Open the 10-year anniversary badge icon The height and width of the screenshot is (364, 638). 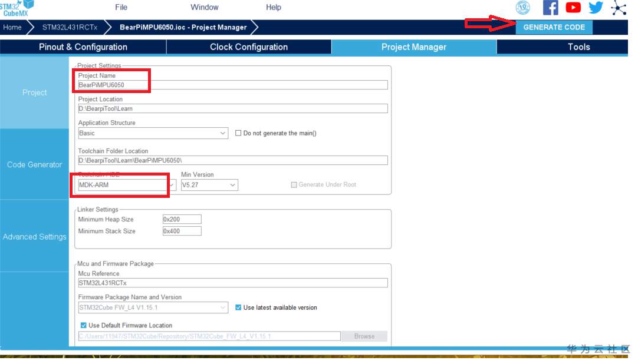point(523,8)
